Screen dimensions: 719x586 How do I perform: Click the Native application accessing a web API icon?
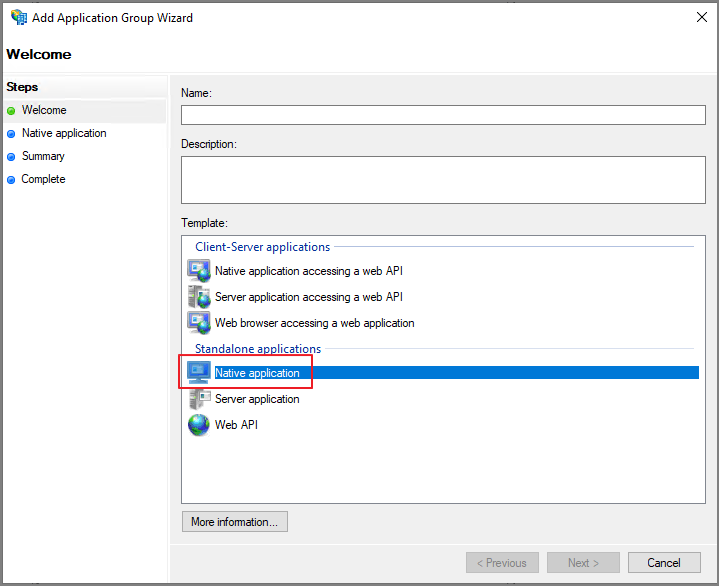[x=199, y=271]
